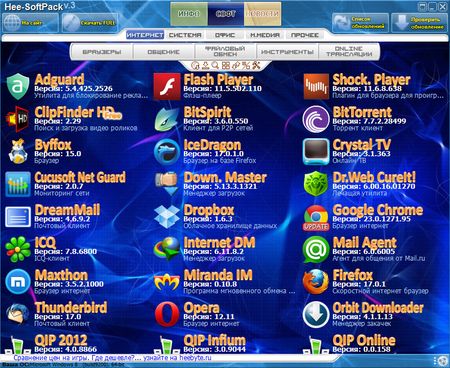450x368 pixels.
Task: Switch to the СОФТ tab
Action: click(x=226, y=14)
